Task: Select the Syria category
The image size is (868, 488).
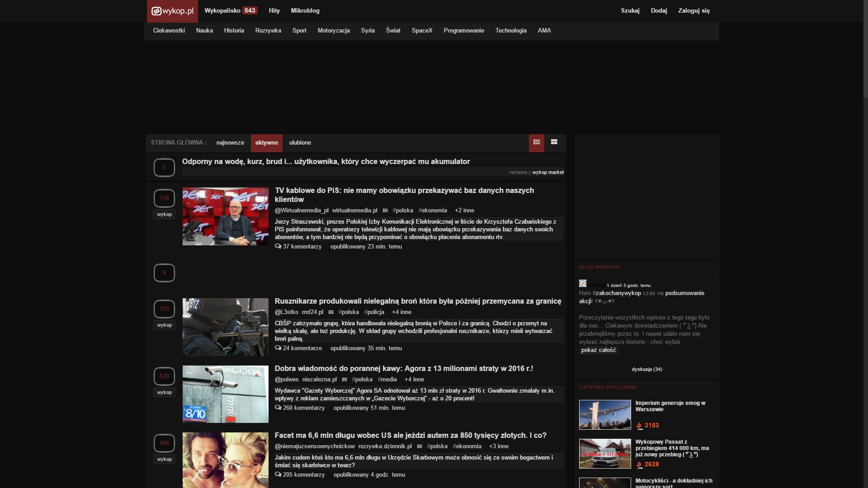Action: (368, 30)
